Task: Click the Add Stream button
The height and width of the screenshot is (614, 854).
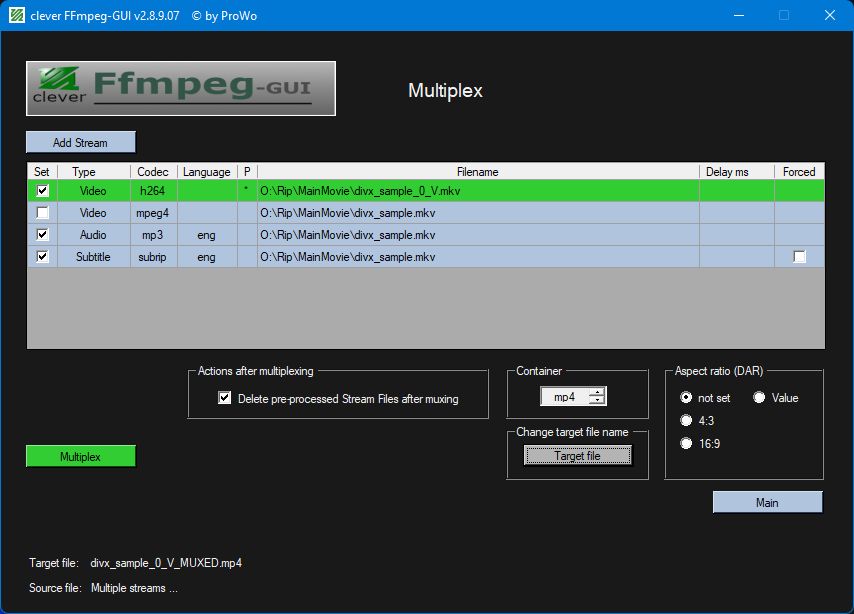Action: (81, 142)
